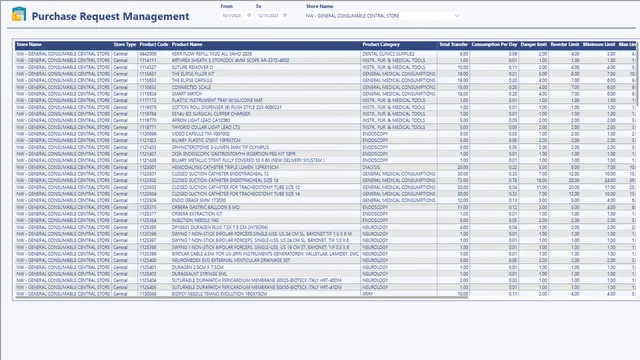The image size is (640, 360).
Task: Select HEMODIALYSIS CATHETER TRIPLE LUMEN cell
Action: [x=225, y=167]
